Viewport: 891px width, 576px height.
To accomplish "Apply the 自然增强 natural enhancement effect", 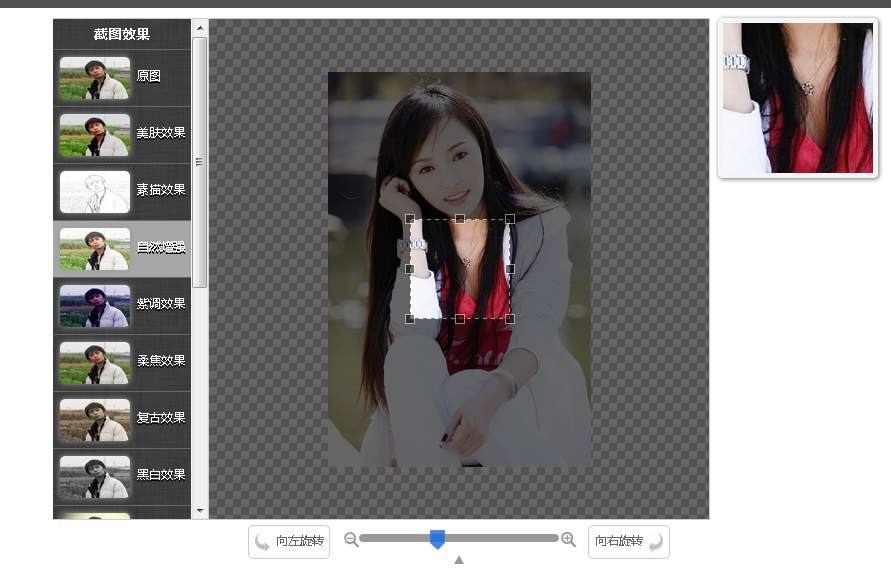I will click(120, 248).
